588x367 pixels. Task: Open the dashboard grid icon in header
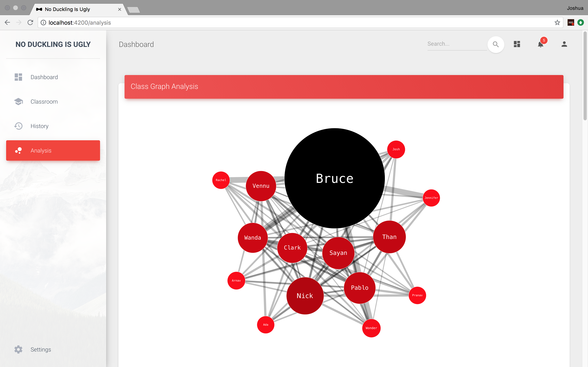[517, 44]
